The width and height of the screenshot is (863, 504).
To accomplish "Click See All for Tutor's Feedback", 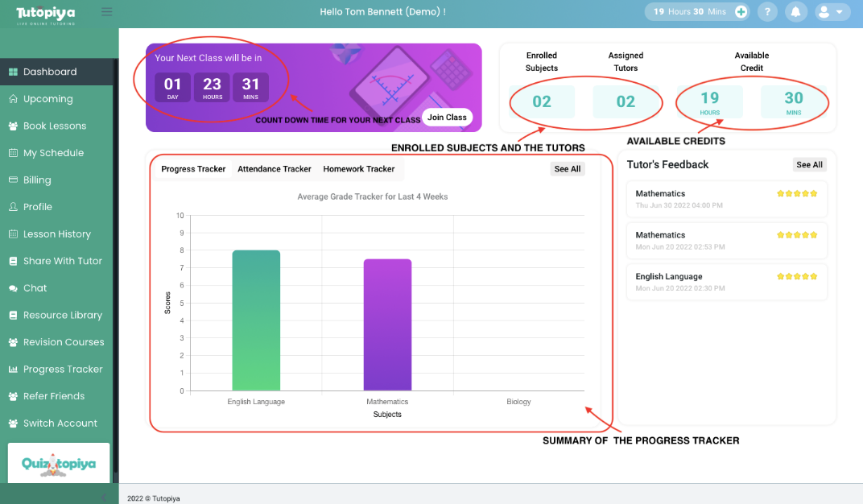I will [x=809, y=165].
